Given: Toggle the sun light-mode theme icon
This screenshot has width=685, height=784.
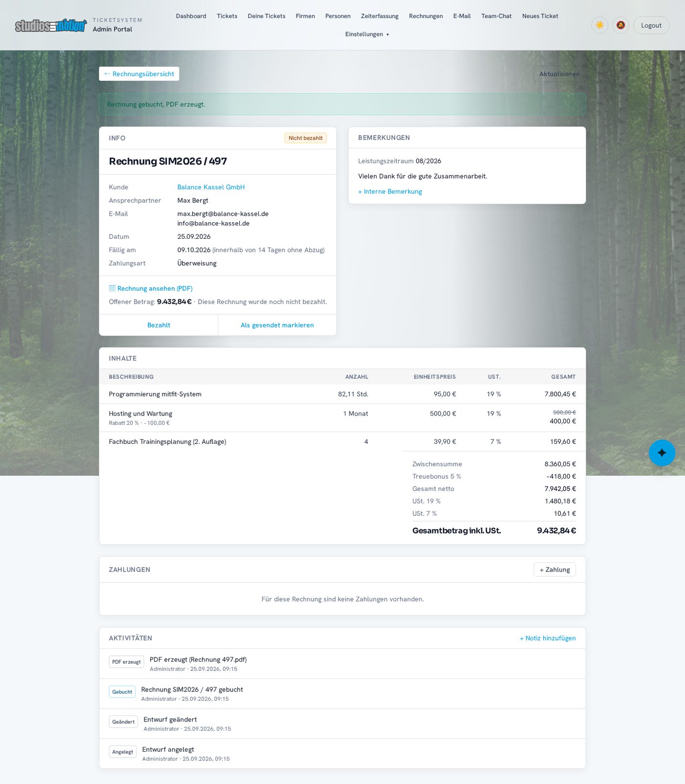Looking at the screenshot, I should (x=599, y=25).
